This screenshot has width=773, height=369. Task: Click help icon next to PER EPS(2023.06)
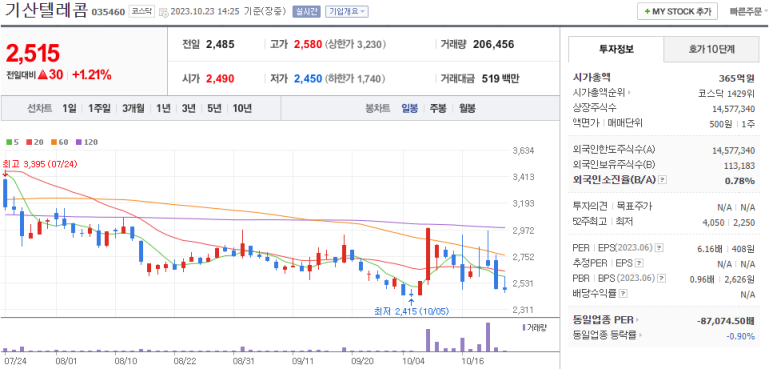coord(659,247)
